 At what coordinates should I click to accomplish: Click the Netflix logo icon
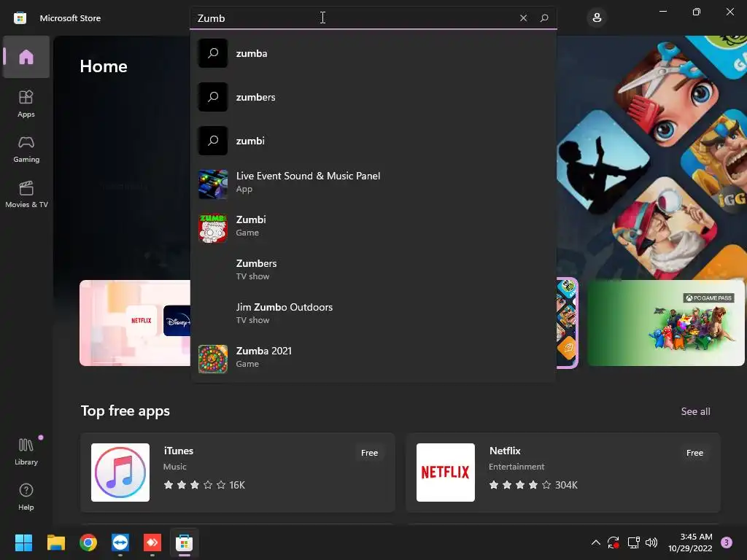click(446, 472)
